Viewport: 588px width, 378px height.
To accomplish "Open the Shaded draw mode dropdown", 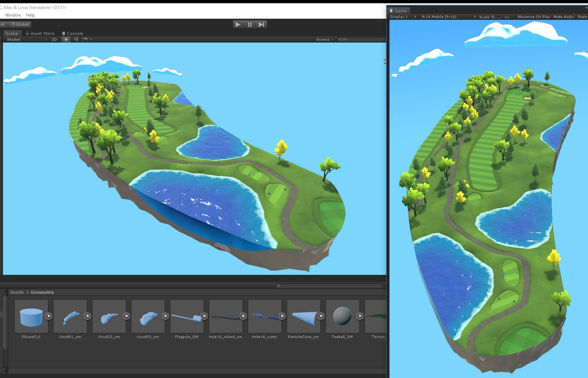I will tap(26, 39).
